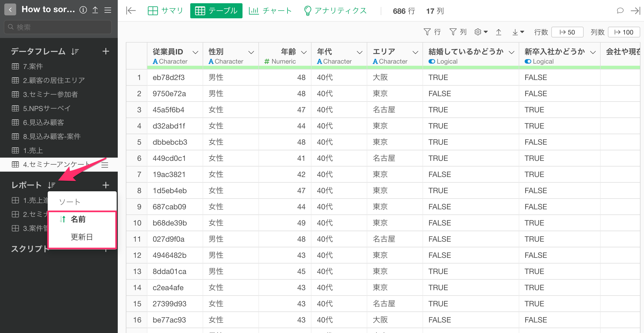Open 2.顧客の居住エリア data frame
The width and height of the screenshot is (644, 333).
coord(59,80)
